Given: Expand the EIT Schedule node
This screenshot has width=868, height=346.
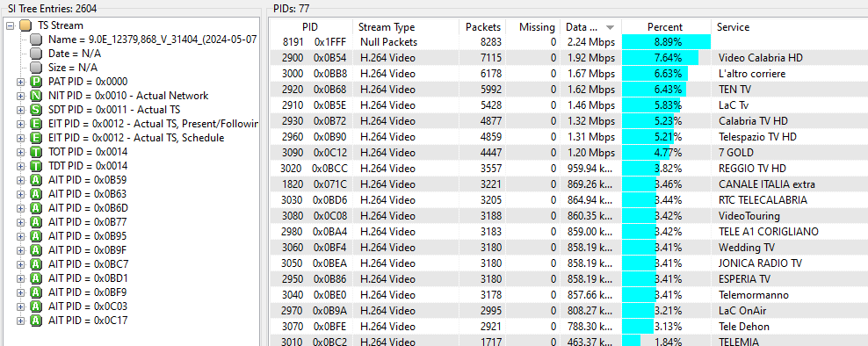Looking at the screenshot, I should coord(21,138).
